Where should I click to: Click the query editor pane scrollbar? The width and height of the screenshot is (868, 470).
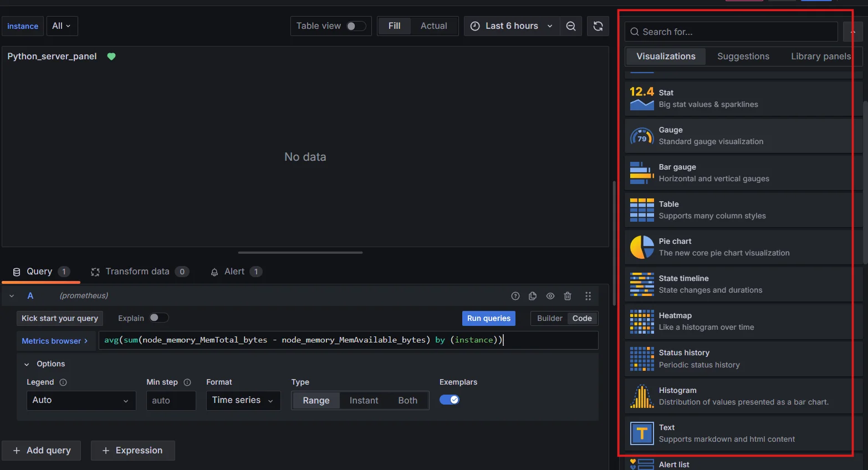[x=614, y=244]
